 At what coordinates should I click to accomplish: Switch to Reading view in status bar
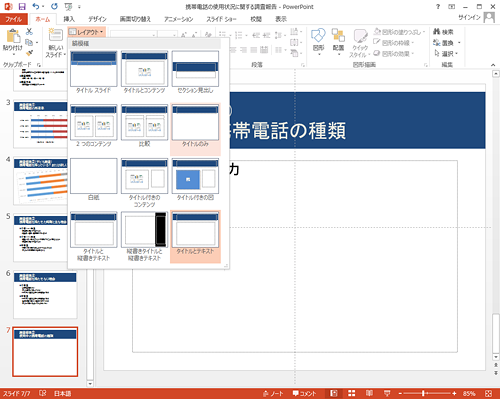coord(369,393)
